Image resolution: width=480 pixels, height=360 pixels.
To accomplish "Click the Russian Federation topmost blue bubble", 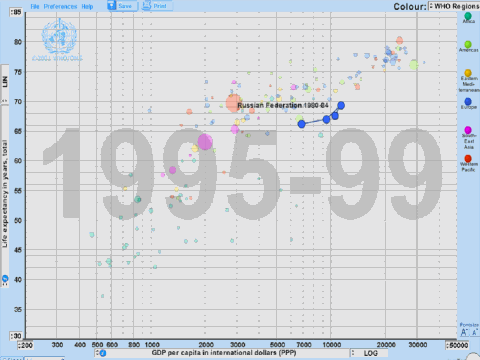I will (341, 106).
